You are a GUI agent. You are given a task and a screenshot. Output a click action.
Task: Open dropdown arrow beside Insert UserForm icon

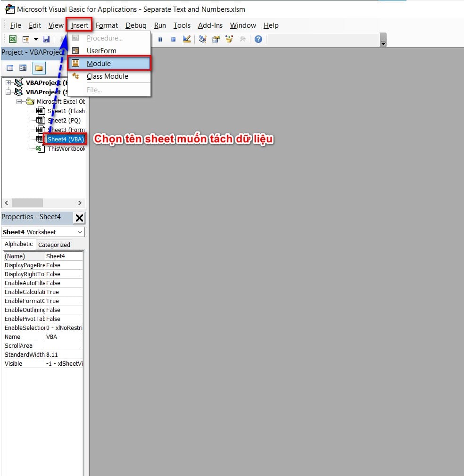(x=35, y=39)
